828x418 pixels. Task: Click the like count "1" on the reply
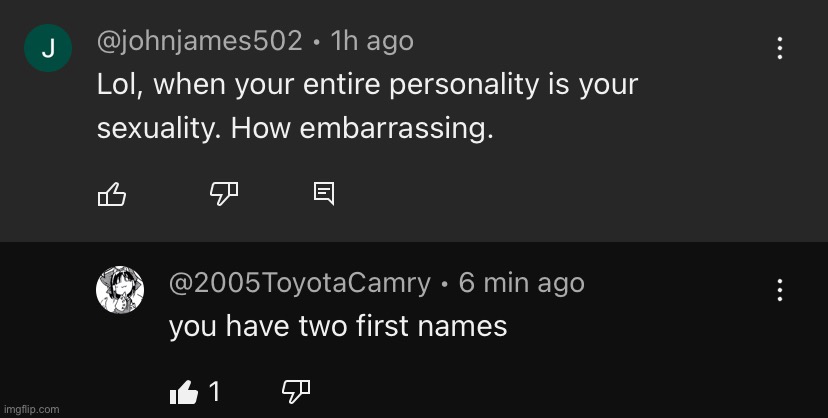(x=214, y=392)
